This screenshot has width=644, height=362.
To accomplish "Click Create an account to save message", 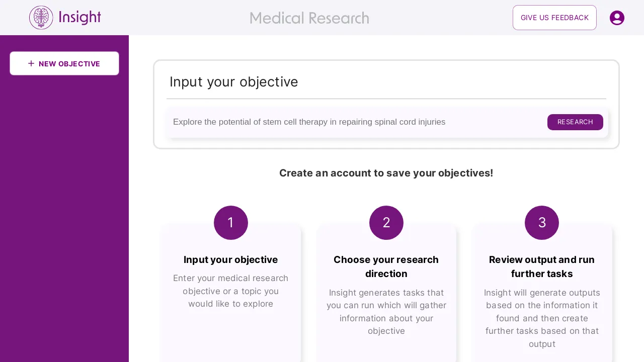I will pyautogui.click(x=386, y=173).
